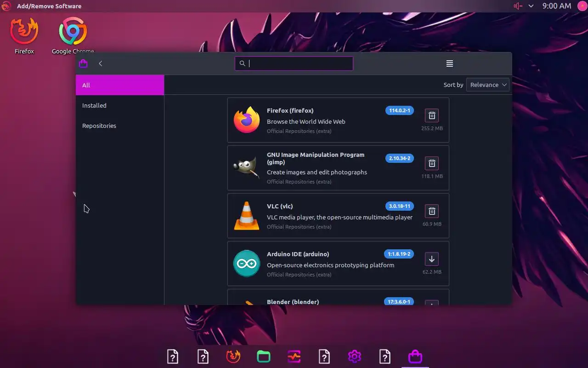Expand the system tray chevron in the top panel
This screenshot has width=588, height=368.
[x=531, y=6]
